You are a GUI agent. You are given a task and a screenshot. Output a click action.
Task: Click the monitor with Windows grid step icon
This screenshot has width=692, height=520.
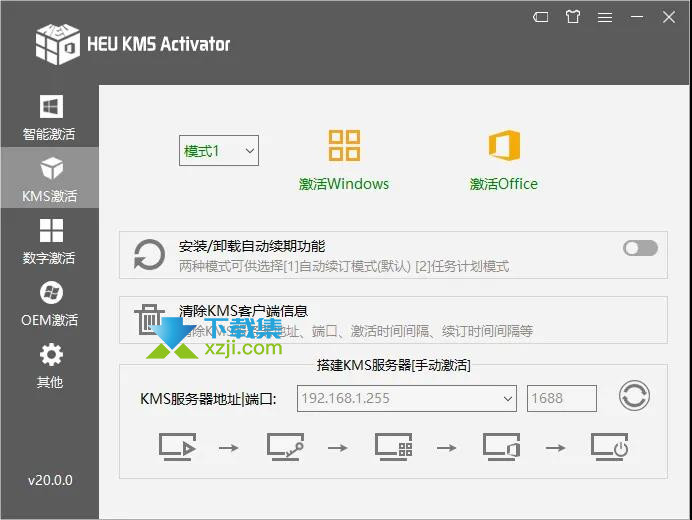(393, 447)
